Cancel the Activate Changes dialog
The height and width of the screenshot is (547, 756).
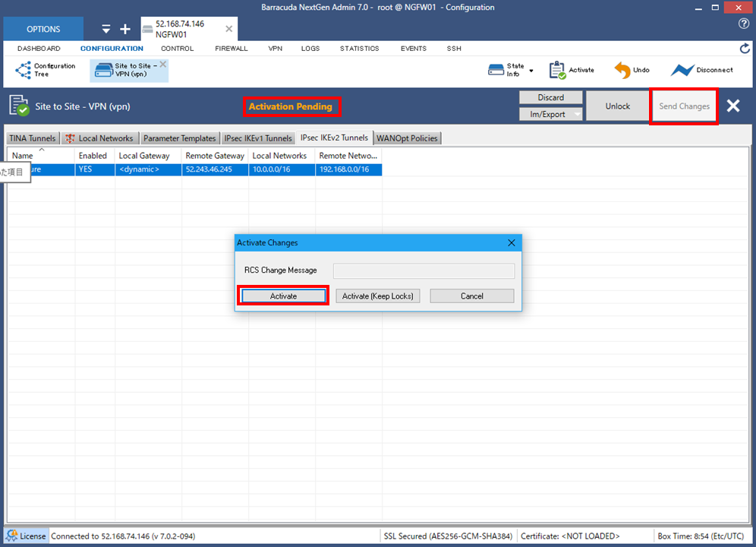tap(471, 296)
